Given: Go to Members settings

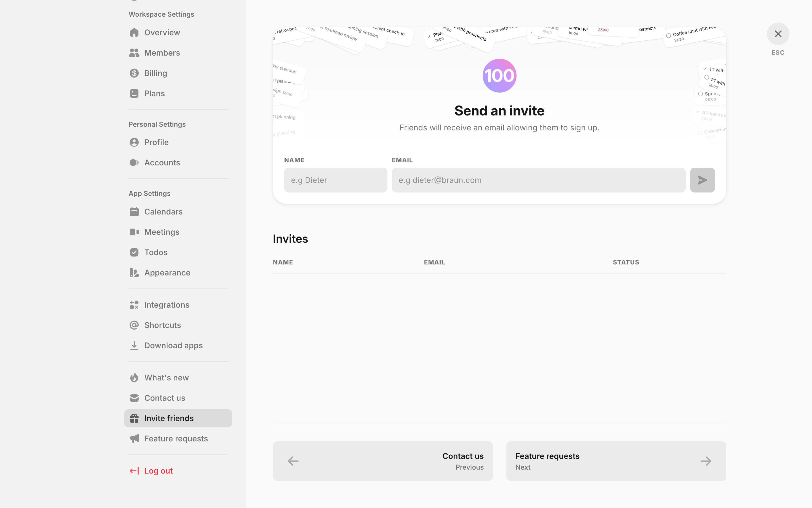Looking at the screenshot, I should [x=178, y=53].
